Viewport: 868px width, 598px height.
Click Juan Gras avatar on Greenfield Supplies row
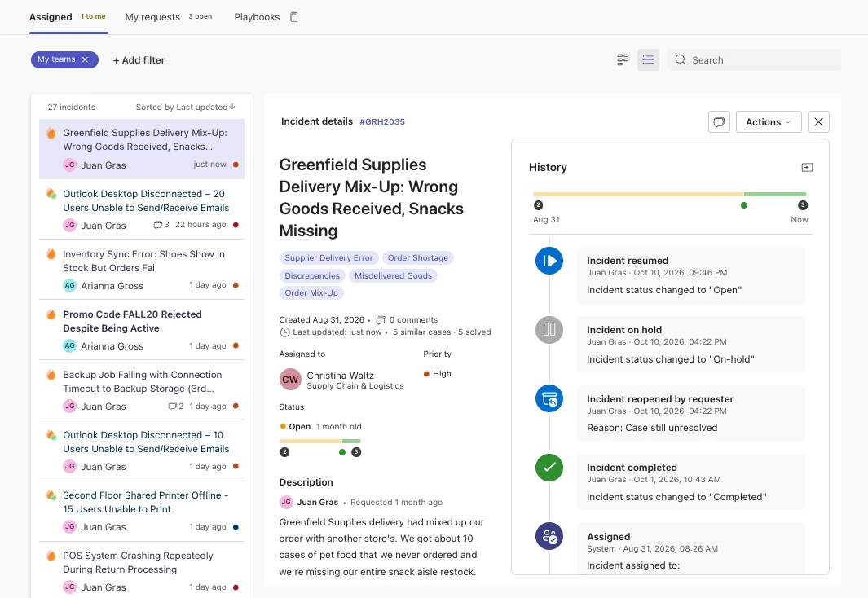click(x=69, y=165)
